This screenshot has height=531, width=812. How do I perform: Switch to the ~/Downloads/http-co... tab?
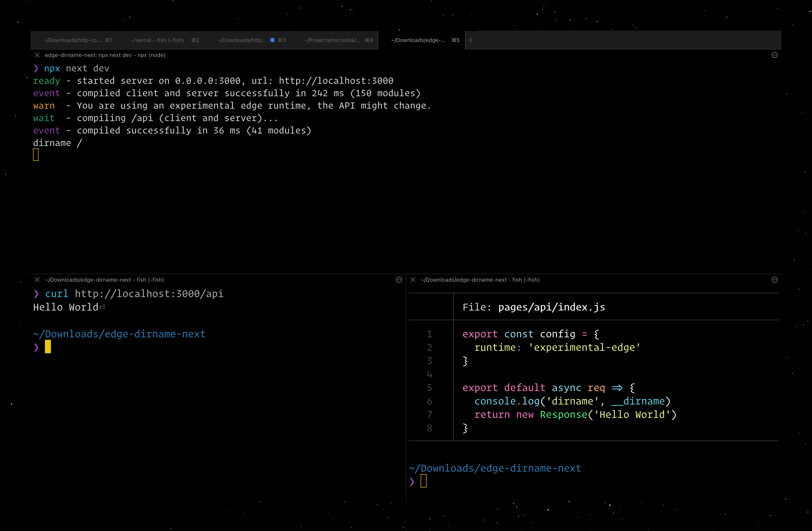click(x=73, y=40)
